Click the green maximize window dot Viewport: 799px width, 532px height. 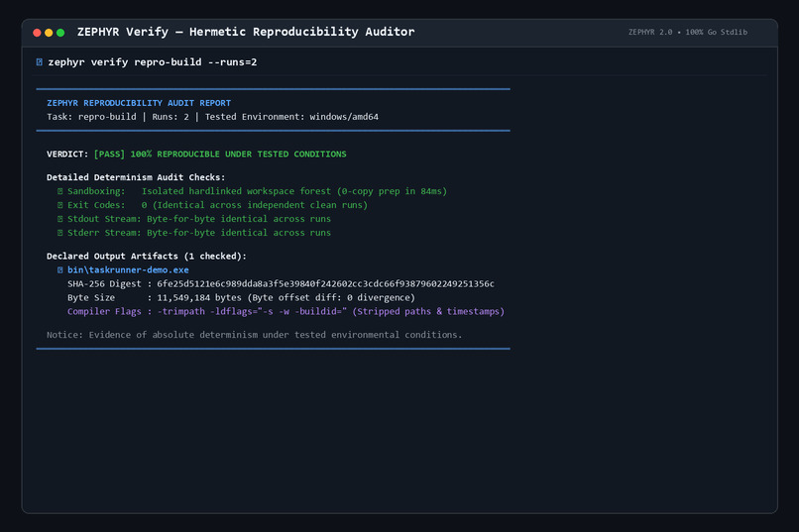(60, 33)
